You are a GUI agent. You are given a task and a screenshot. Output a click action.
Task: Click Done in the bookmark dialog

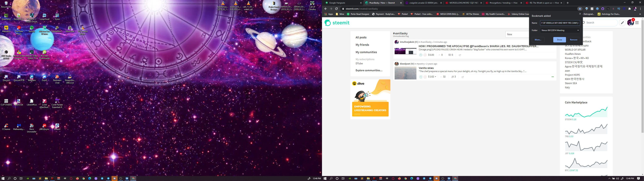pos(559,40)
